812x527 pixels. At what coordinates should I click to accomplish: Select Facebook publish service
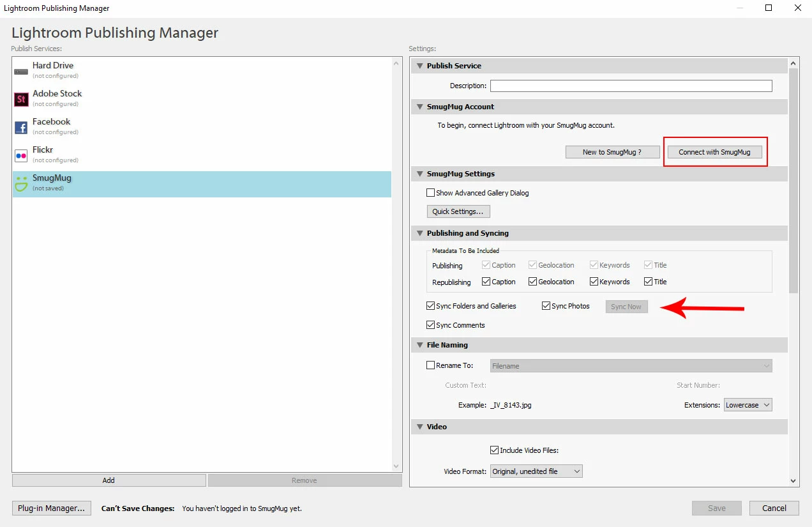point(202,126)
